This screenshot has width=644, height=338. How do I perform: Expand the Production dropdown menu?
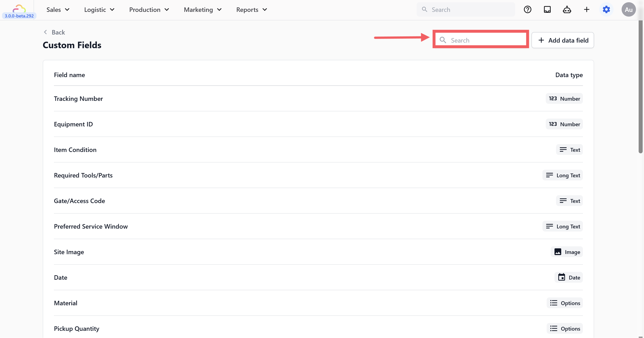point(149,9)
